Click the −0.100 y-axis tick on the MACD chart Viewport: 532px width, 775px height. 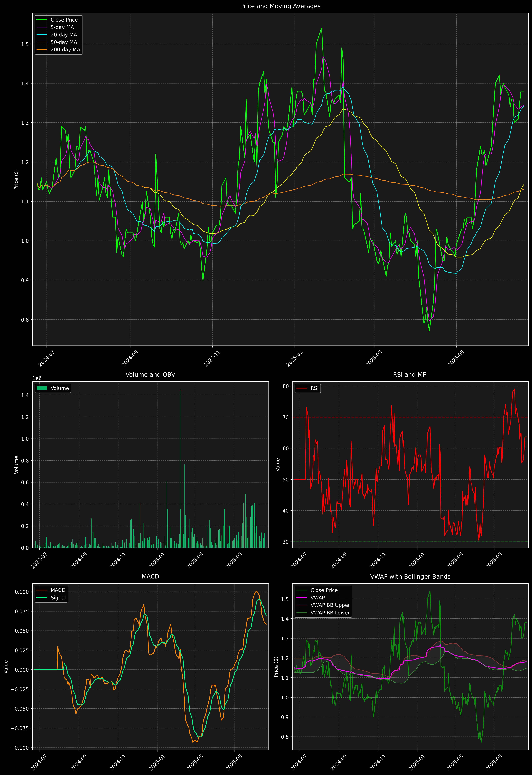coord(20,748)
